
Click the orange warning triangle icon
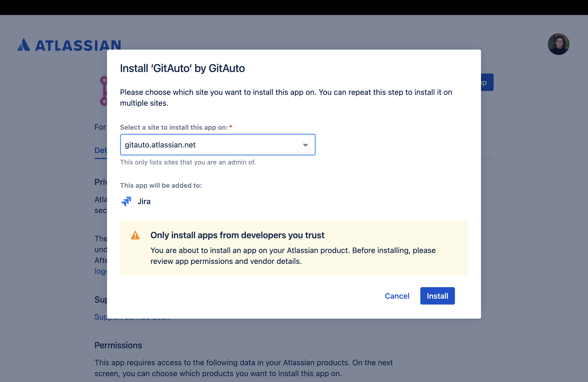pyautogui.click(x=135, y=235)
